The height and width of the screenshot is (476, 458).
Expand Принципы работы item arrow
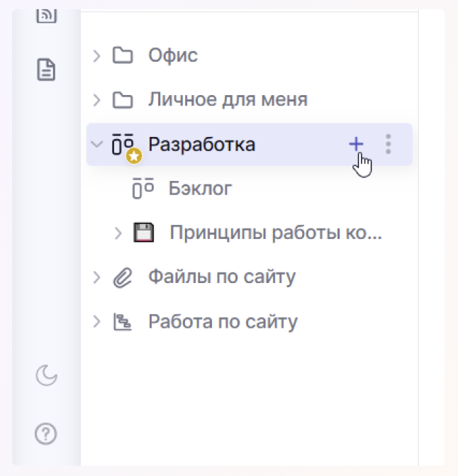[118, 233]
